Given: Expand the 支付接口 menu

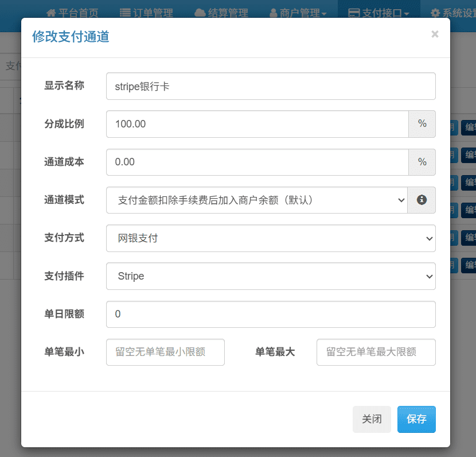Looking at the screenshot, I should point(379,13).
